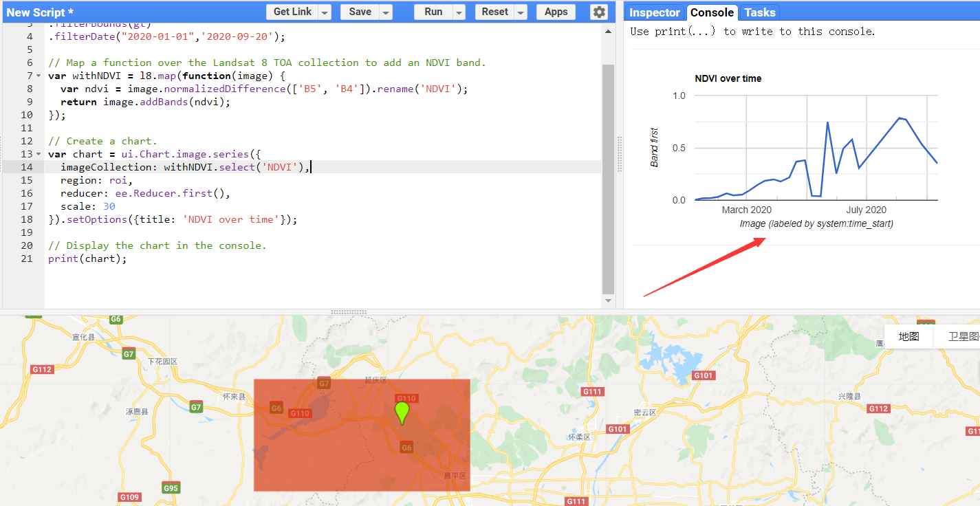The height and width of the screenshot is (506, 980).
Task: Click the G95 road shield at bottom left
Action: (170, 487)
